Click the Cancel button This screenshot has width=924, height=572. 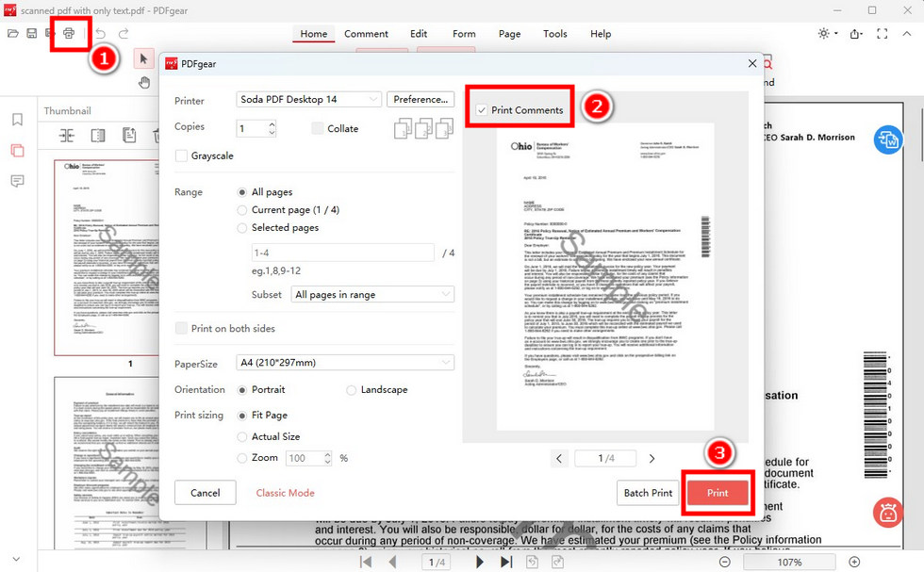click(206, 493)
